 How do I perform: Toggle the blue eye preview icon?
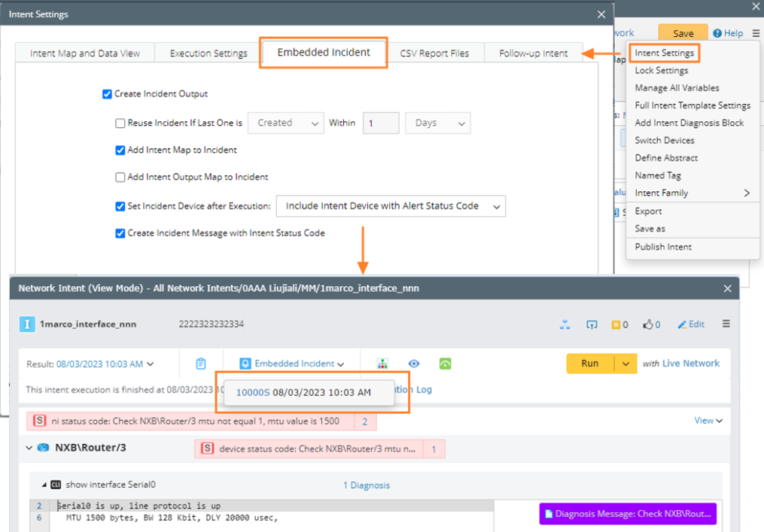414,363
